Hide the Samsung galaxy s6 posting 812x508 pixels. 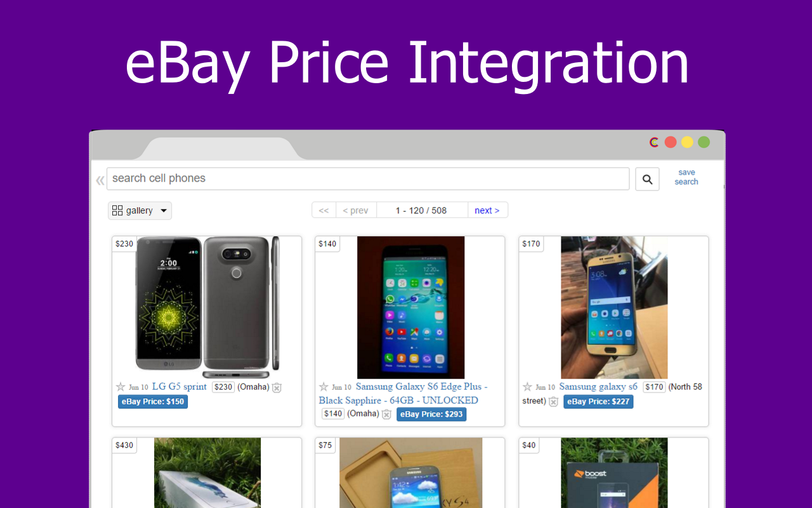point(554,401)
